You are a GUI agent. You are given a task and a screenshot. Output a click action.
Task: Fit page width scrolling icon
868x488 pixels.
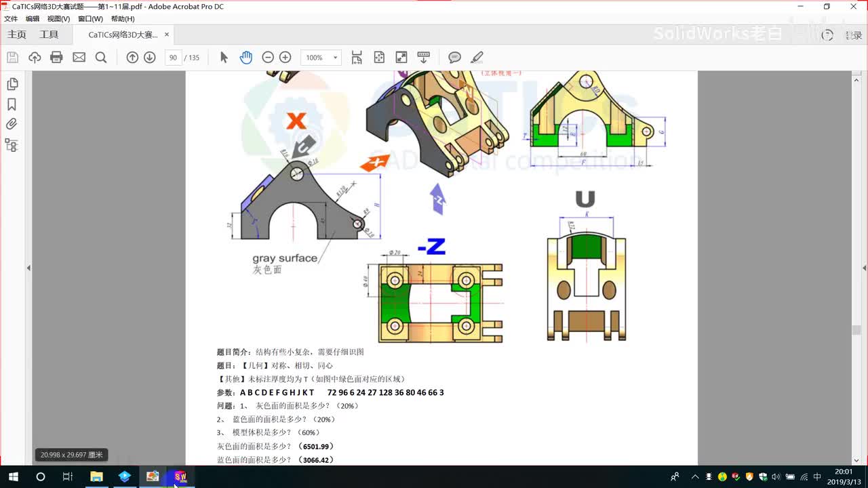pyautogui.click(x=357, y=58)
